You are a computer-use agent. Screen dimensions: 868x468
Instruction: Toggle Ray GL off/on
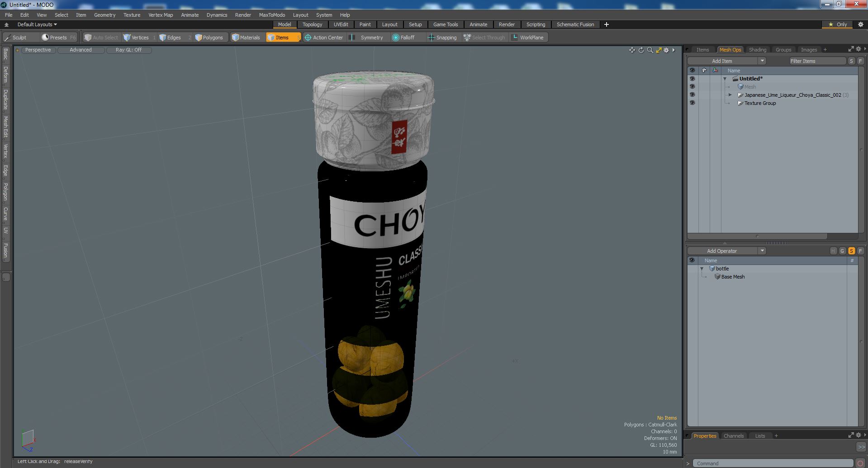[x=128, y=50]
